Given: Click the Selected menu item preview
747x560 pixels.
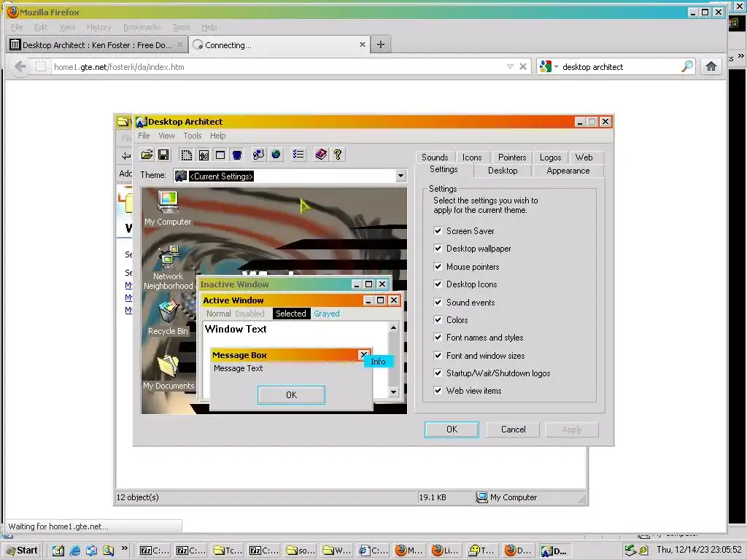Looking at the screenshot, I should coord(291,314).
